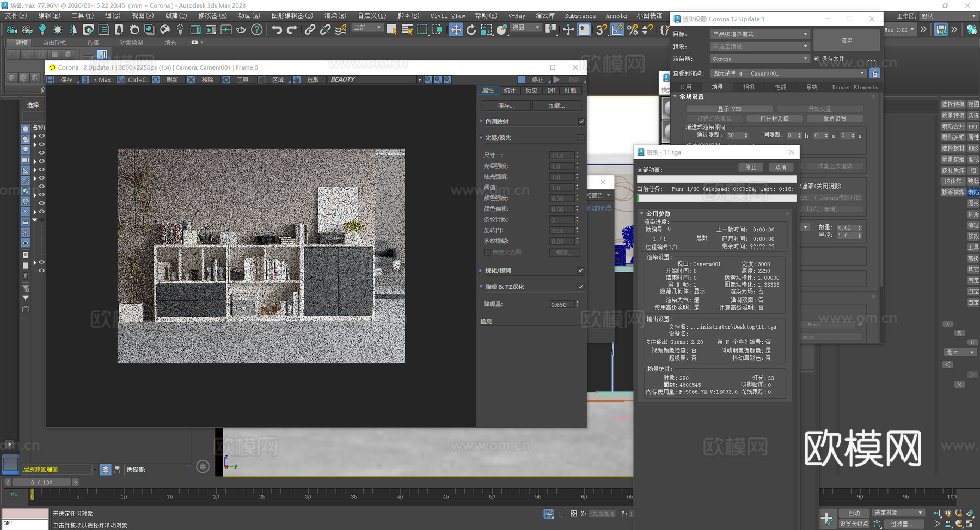Open the BEAUTY render element dropdown
Viewport: 980px width, 530px height.
tap(375, 79)
